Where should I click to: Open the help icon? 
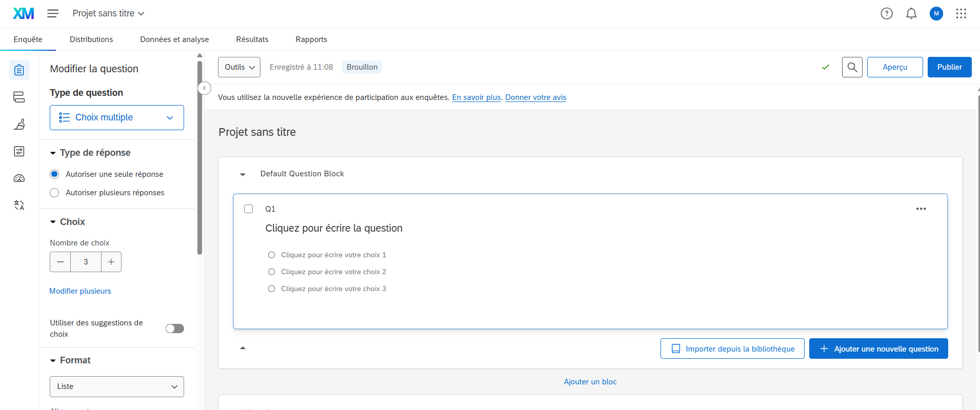tap(887, 14)
